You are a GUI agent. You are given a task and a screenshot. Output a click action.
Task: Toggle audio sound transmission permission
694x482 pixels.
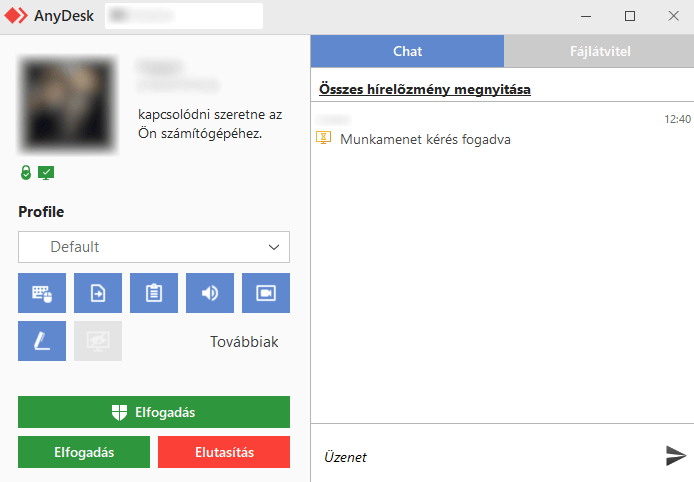click(210, 293)
